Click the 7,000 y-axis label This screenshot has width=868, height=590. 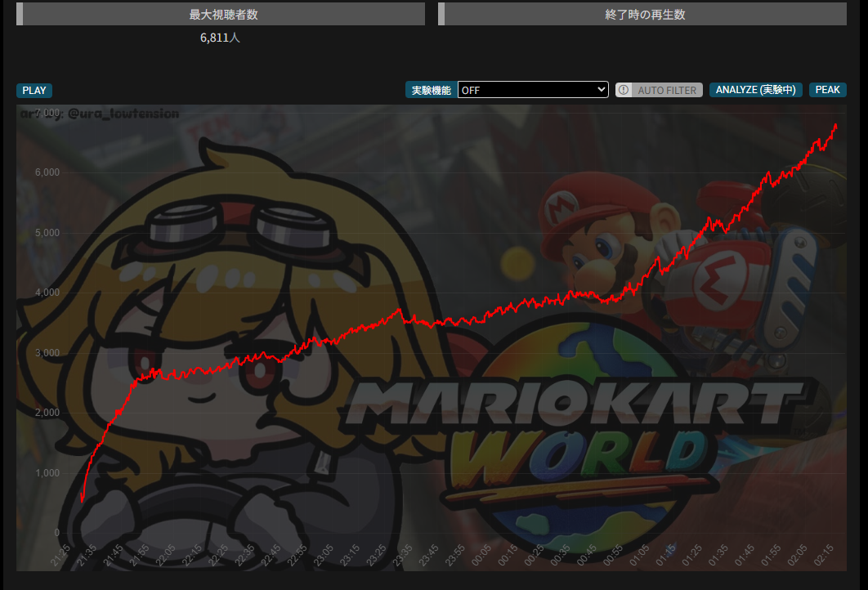pos(47,113)
